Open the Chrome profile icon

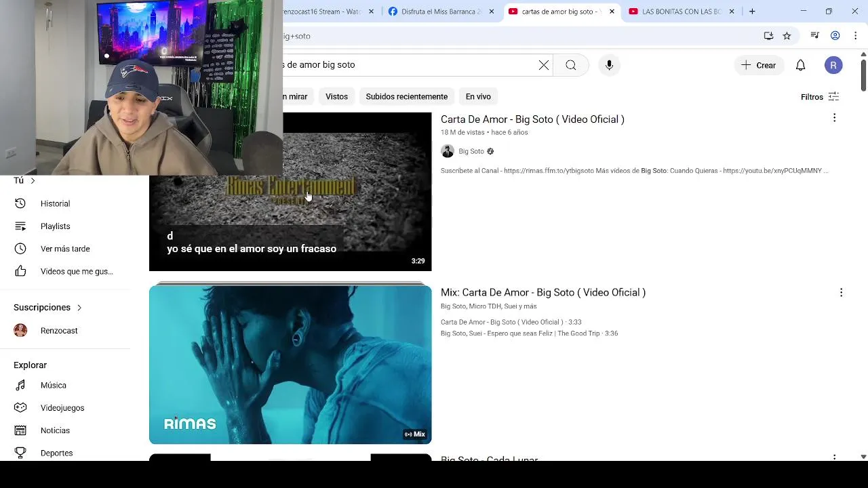[x=835, y=36]
